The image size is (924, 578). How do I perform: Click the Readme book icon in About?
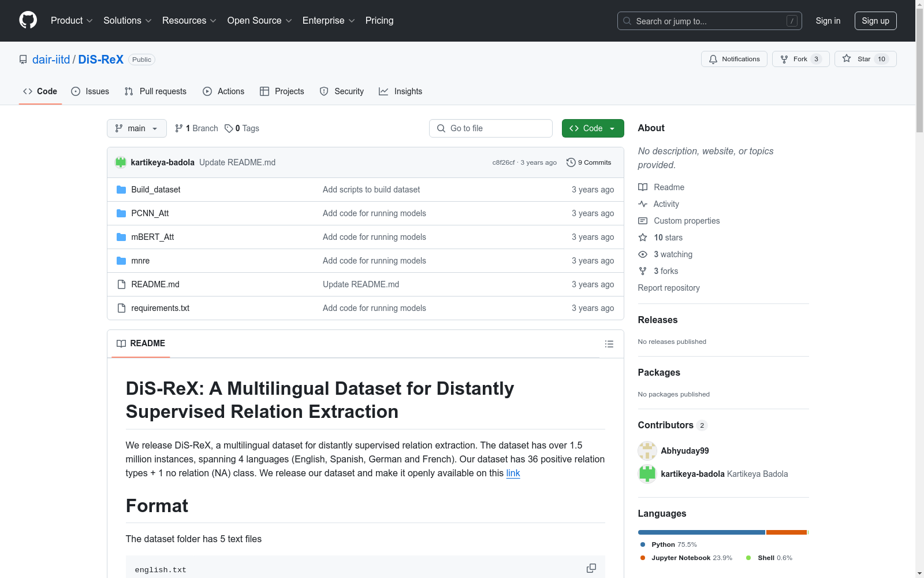click(643, 187)
